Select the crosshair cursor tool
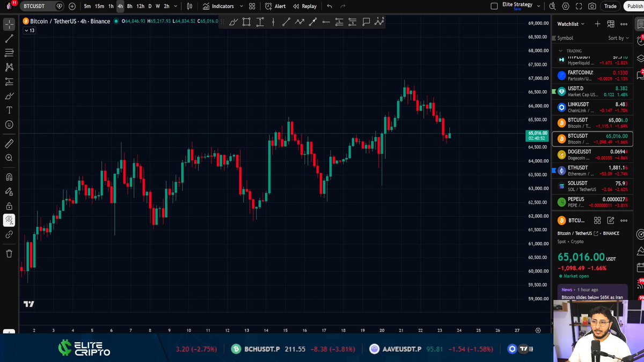The width and height of the screenshot is (644, 362). tap(9, 25)
